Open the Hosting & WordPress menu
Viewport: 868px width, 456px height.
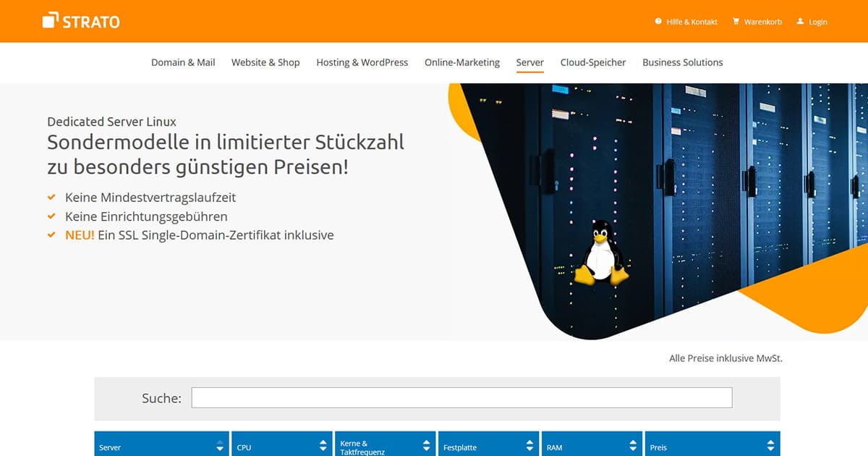point(362,62)
